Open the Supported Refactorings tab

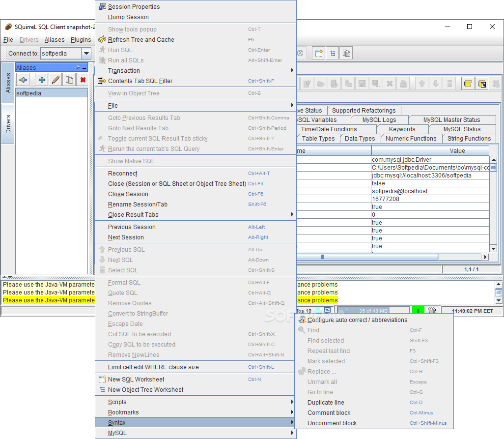364,110
